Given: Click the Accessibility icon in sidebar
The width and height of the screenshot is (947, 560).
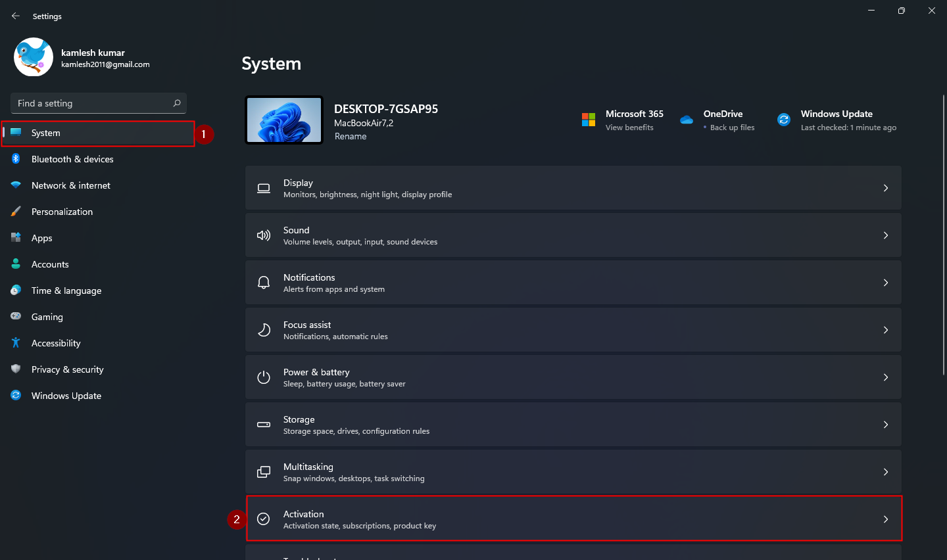Looking at the screenshot, I should tap(16, 343).
